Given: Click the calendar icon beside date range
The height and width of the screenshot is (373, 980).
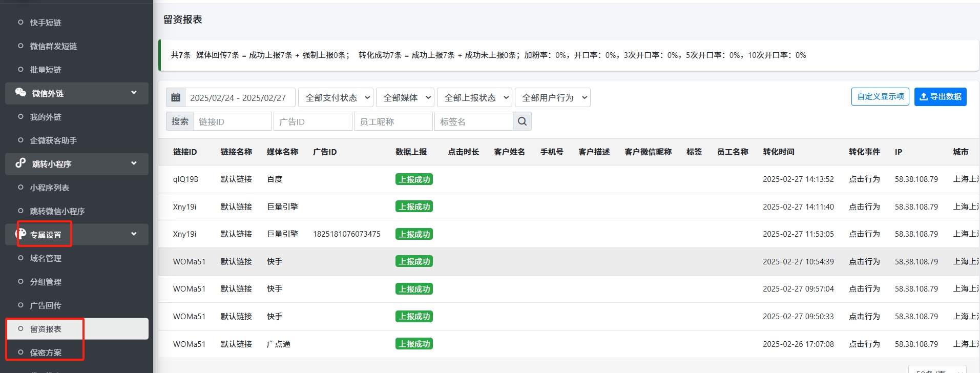Looking at the screenshot, I should [176, 97].
